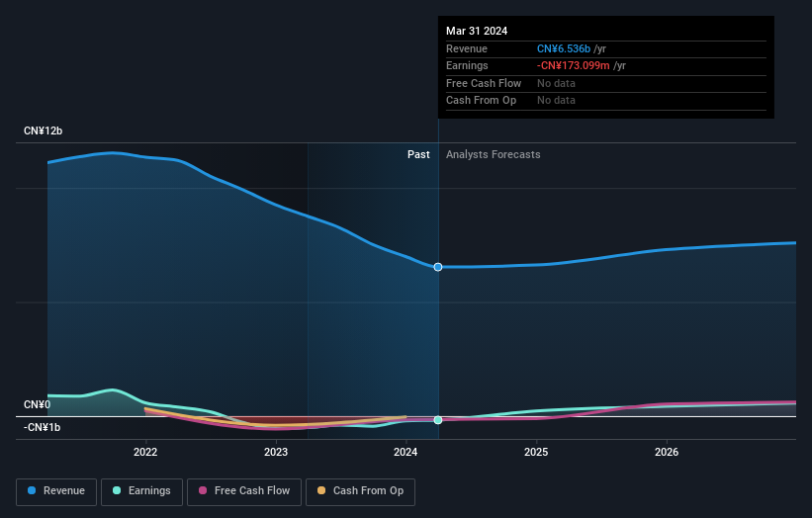Click the Mar 31 2024 tooltip date
The width and height of the screenshot is (812, 518).
coord(477,31)
